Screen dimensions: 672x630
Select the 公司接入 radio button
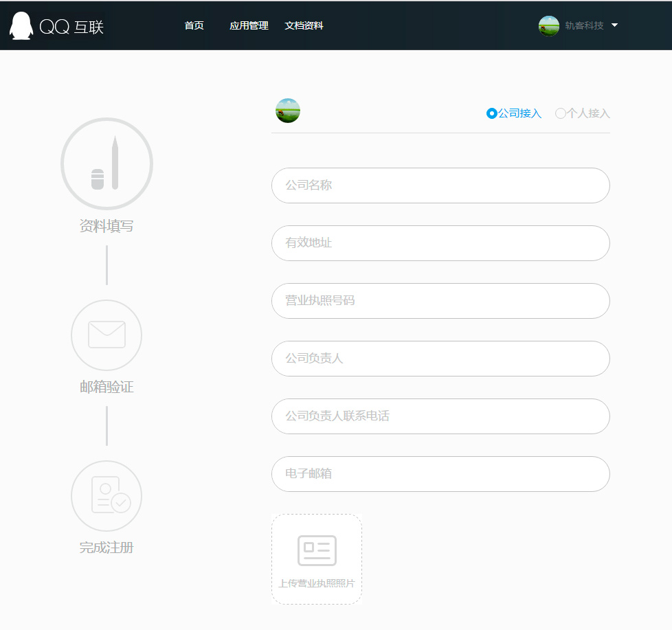tap(492, 113)
